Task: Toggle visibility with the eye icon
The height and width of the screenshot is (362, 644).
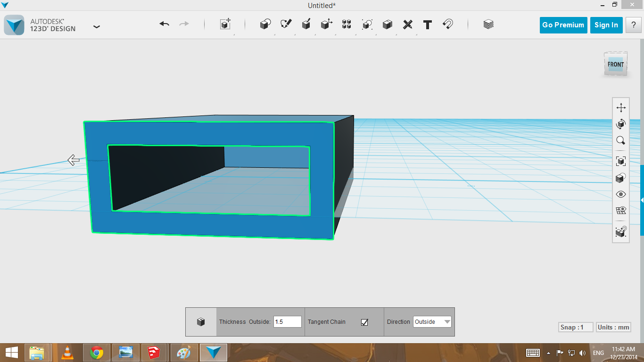Action: click(621, 194)
